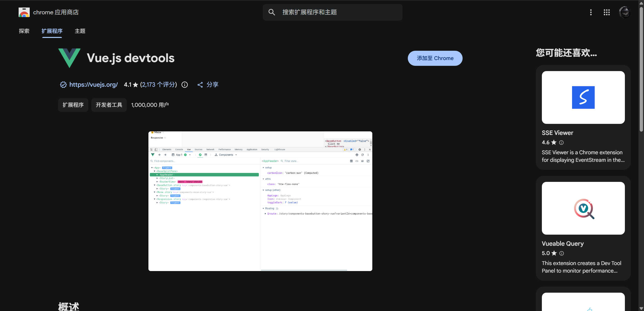Image resolution: width=644 pixels, height=311 pixels.
Task: Click the 'This extension creates a Dev Tool' description
Action: coord(582,267)
